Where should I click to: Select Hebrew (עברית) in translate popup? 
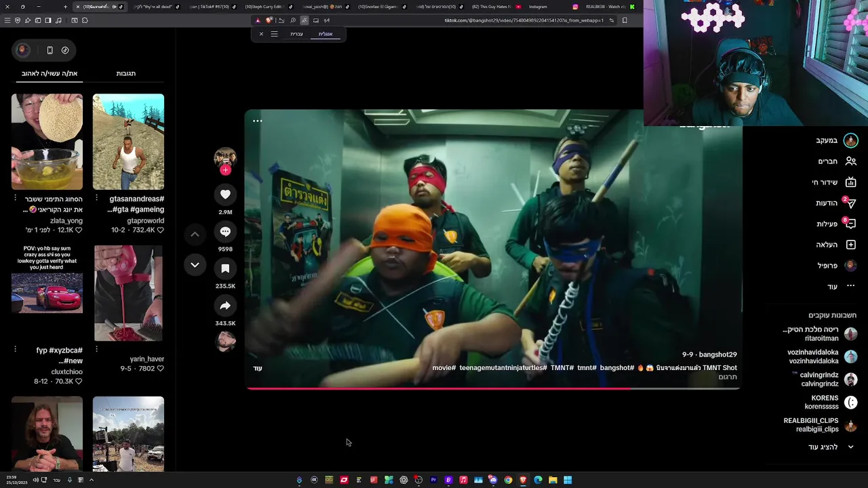[x=296, y=34]
